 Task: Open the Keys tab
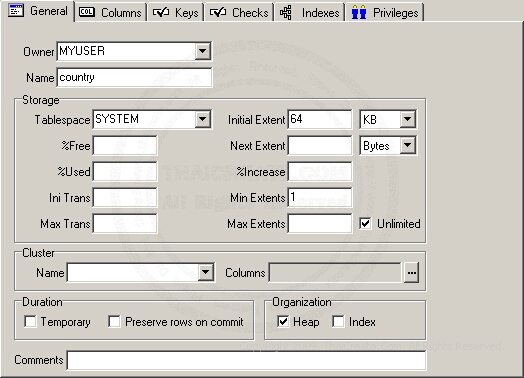[x=176, y=12]
